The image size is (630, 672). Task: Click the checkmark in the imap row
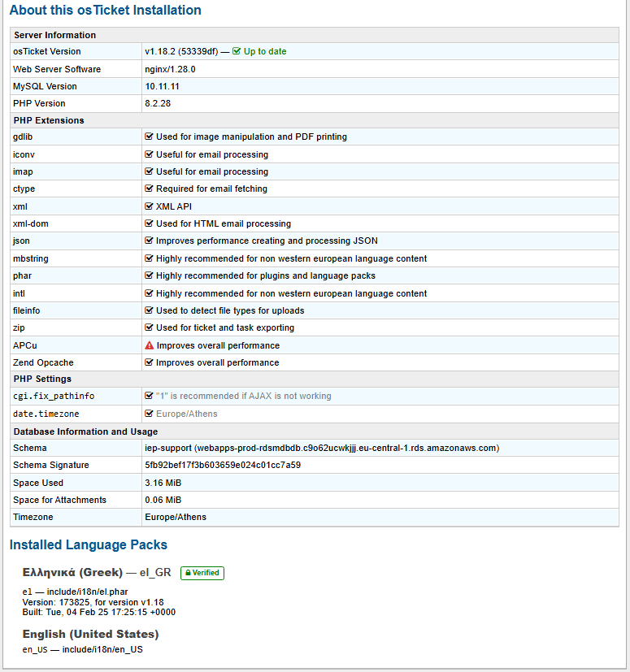149,171
